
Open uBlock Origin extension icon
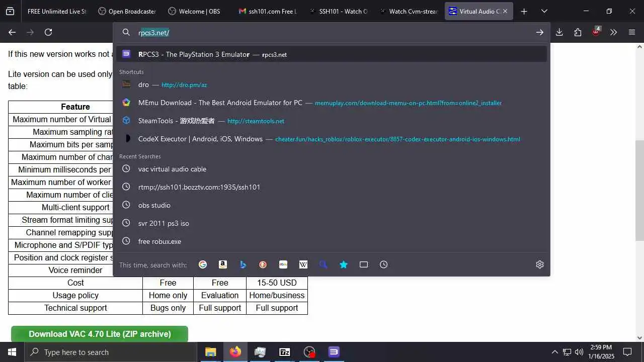pyautogui.click(x=596, y=32)
